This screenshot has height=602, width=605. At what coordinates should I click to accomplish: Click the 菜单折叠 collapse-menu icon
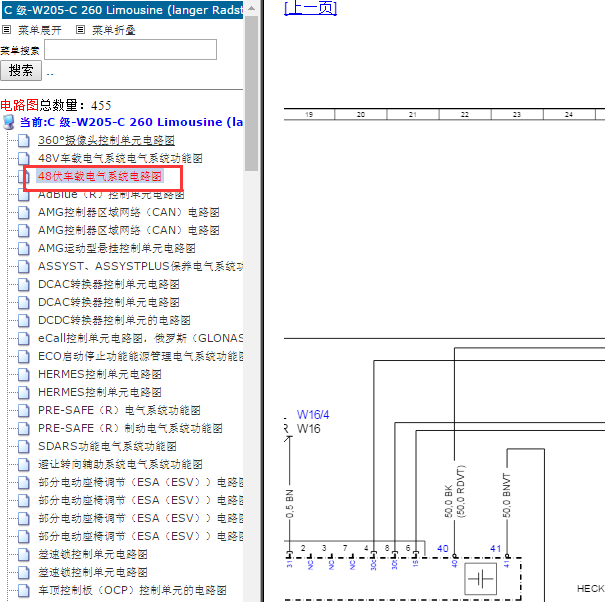80,30
